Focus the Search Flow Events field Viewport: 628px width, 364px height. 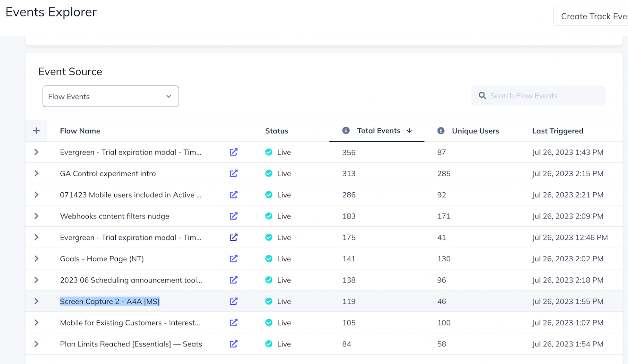point(539,96)
